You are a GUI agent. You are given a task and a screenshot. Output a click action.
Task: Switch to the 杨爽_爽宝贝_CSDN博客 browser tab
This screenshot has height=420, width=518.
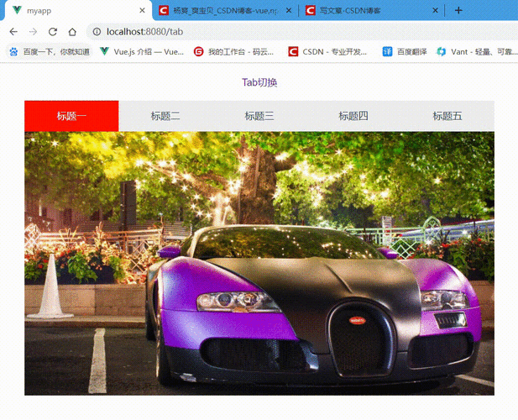point(225,11)
